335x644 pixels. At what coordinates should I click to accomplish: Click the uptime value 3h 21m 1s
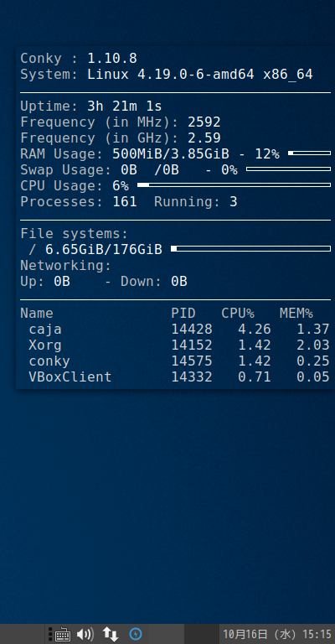(x=125, y=106)
